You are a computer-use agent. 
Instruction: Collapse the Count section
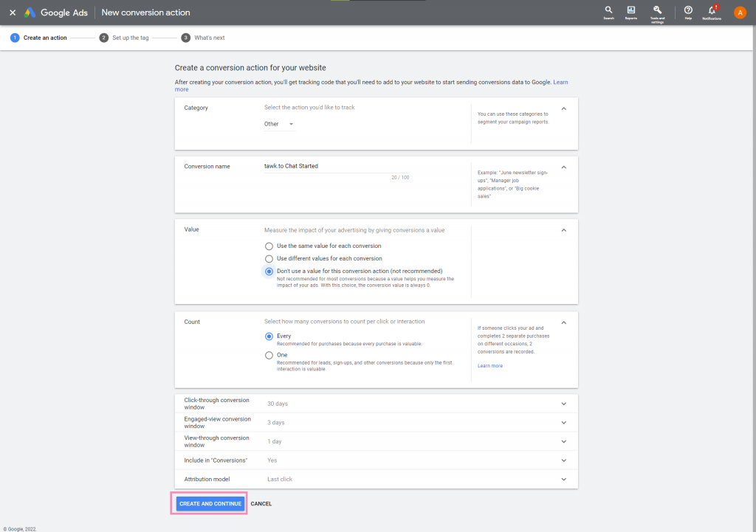pyautogui.click(x=563, y=322)
